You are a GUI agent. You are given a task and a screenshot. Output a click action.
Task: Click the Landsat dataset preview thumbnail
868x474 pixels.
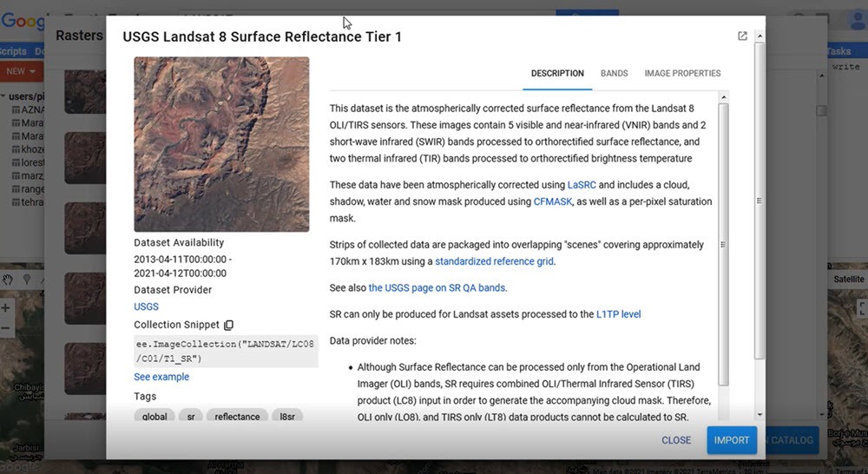point(221,144)
